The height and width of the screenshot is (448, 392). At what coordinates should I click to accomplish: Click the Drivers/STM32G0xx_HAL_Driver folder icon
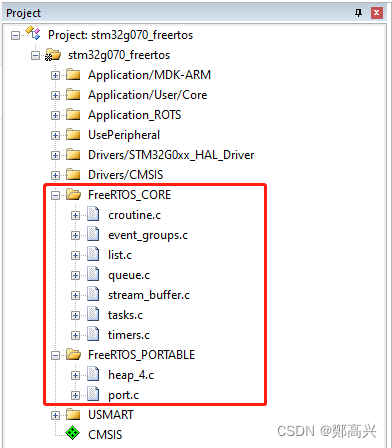pyautogui.click(x=73, y=155)
